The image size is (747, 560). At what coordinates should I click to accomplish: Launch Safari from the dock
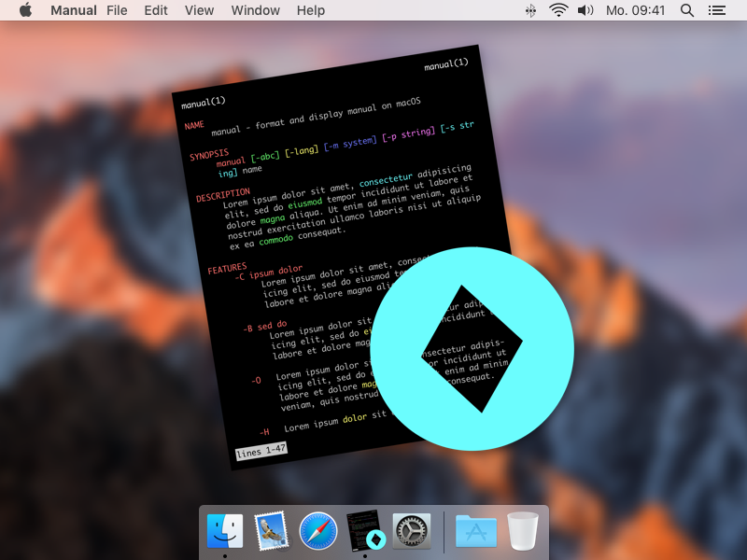(x=318, y=530)
